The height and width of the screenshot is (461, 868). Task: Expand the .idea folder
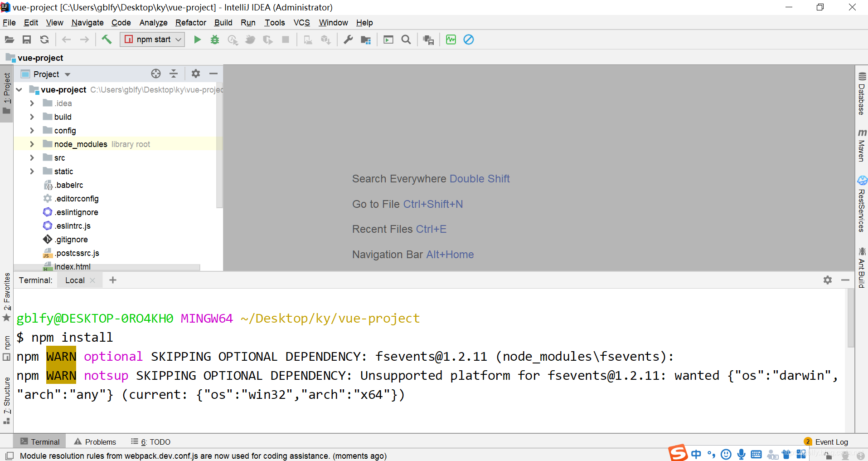[x=32, y=103]
